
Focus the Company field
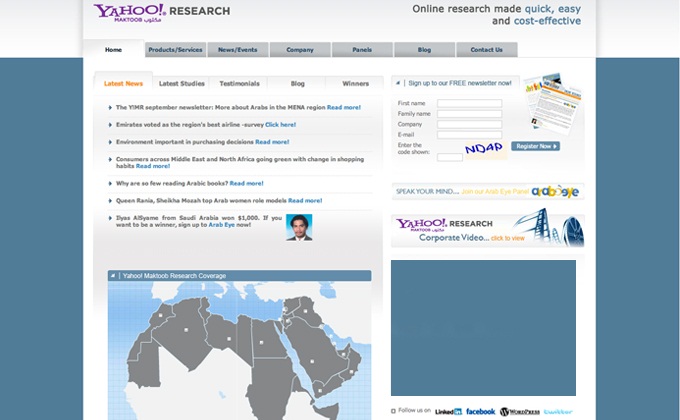[x=469, y=124]
